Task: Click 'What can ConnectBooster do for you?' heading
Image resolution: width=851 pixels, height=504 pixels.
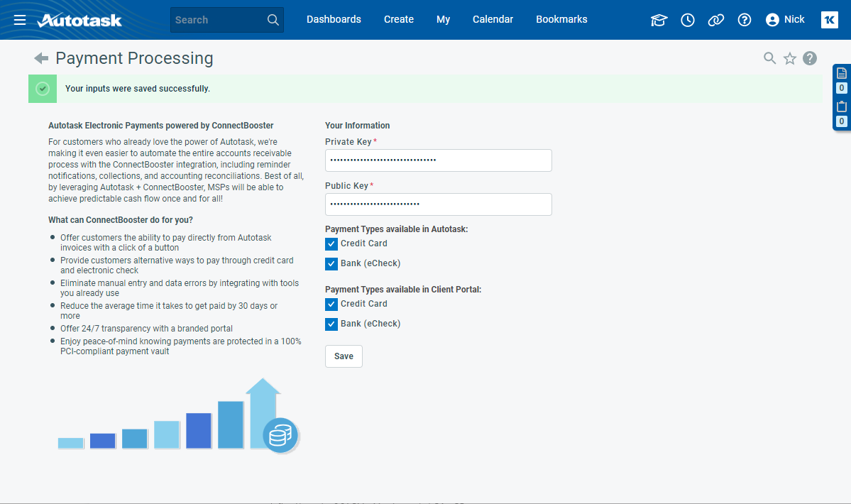Action: 121,220
